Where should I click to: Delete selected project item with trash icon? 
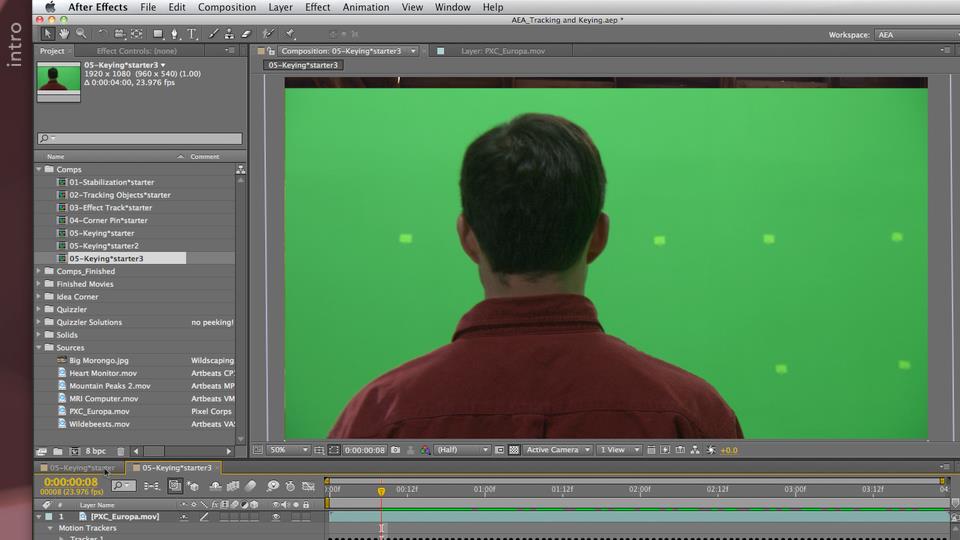[121, 451]
